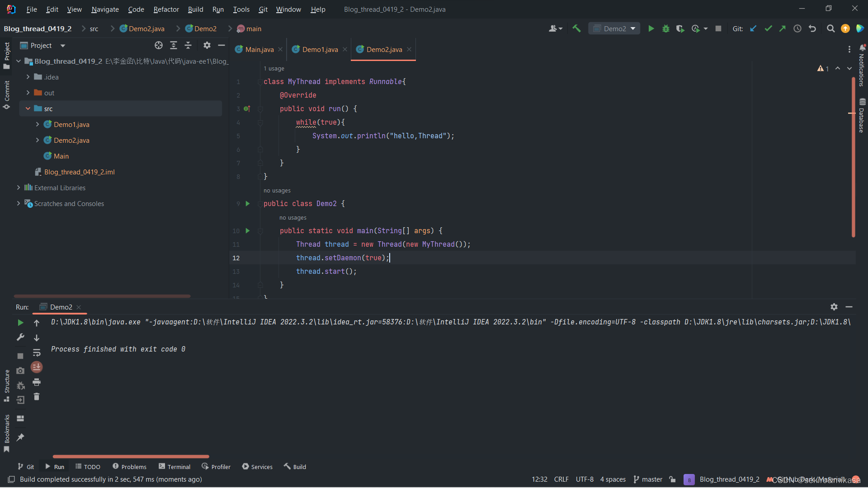The height and width of the screenshot is (488, 868).
Task: Open Search Everywhere with the magnifier icon
Action: 830,28
